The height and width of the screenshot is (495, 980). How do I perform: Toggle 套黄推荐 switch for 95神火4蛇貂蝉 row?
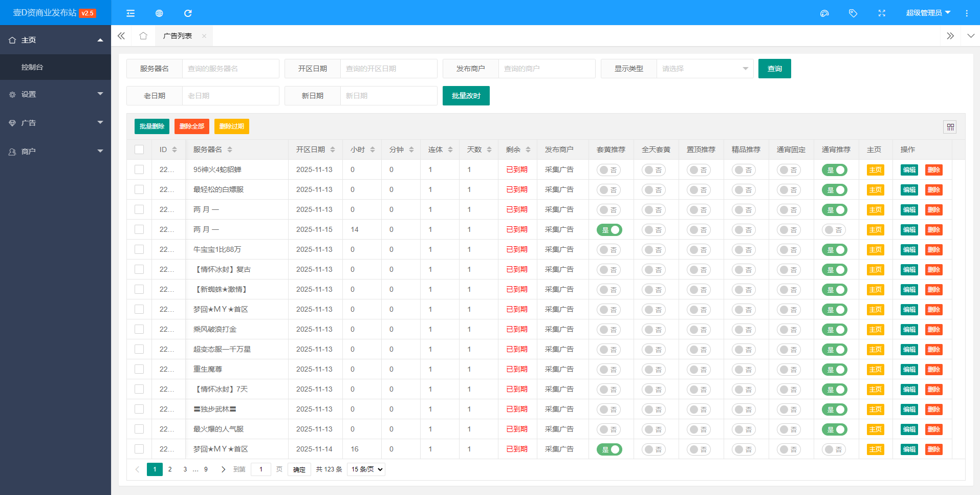coord(609,170)
